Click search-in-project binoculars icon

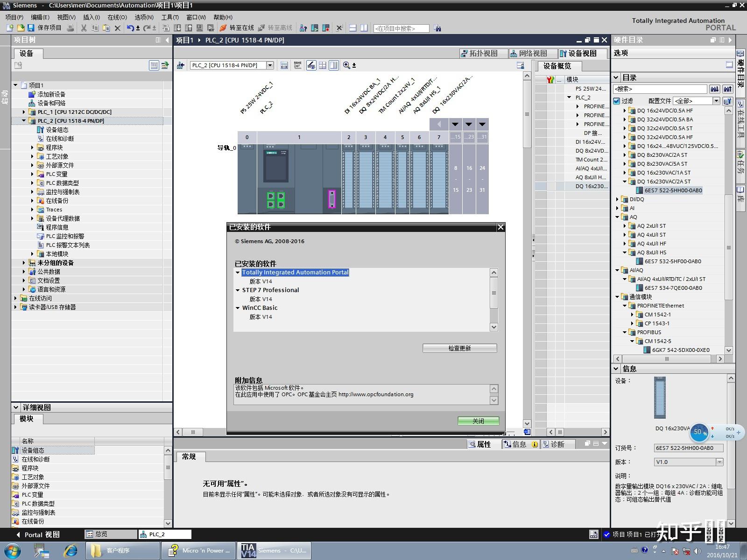(437, 28)
